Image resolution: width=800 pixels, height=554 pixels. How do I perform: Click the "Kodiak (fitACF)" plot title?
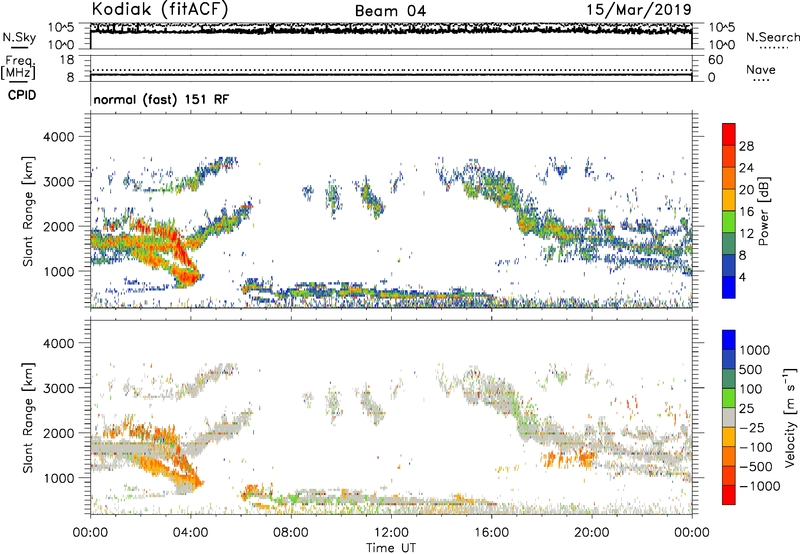point(160,9)
